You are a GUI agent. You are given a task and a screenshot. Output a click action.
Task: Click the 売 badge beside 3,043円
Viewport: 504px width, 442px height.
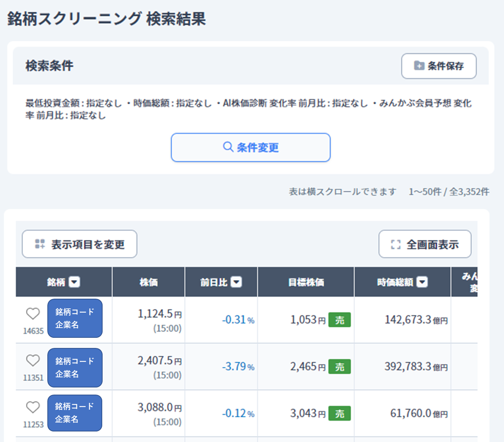[340, 413]
